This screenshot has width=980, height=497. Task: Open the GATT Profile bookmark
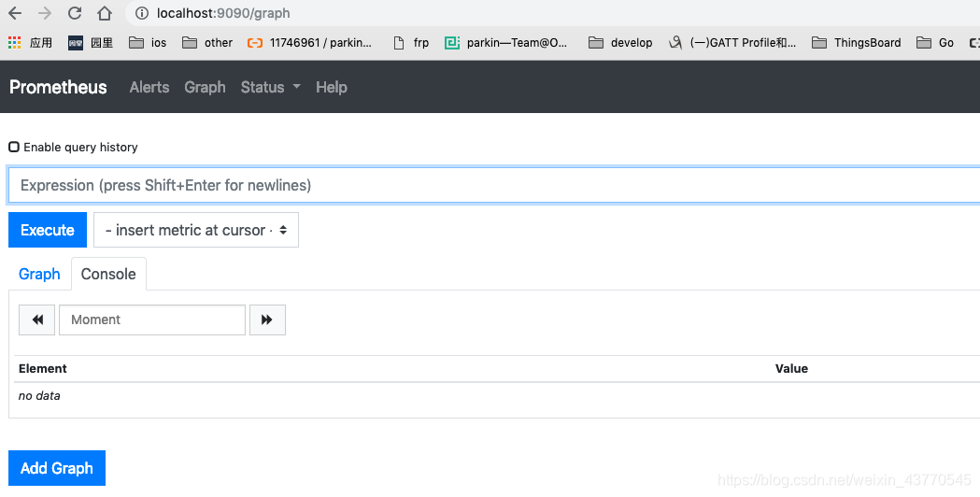[732, 43]
